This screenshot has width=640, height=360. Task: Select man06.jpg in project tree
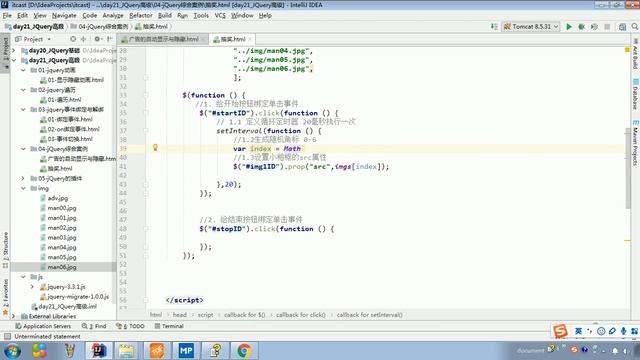(x=62, y=267)
